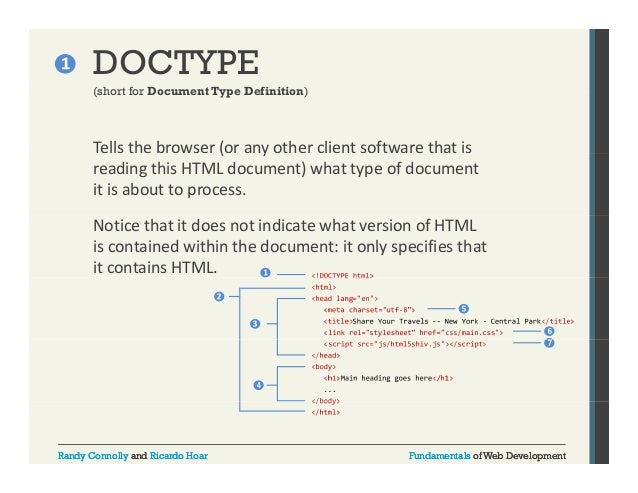Image resolution: width=638 pixels, height=493 pixels.
Task: Click the opening <html> tag in the code
Action: (x=324, y=287)
